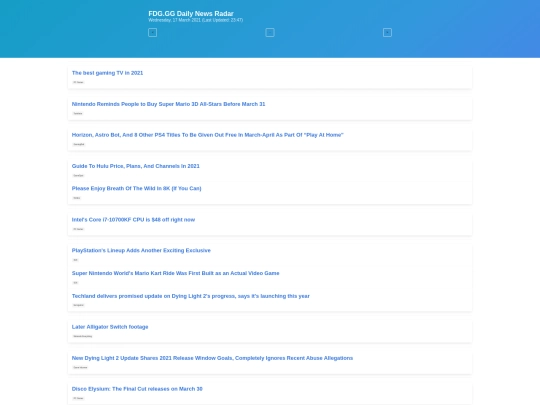Open 'The best gaming TV in 2021' article
Screen dimensions: 540x405
pos(107,73)
